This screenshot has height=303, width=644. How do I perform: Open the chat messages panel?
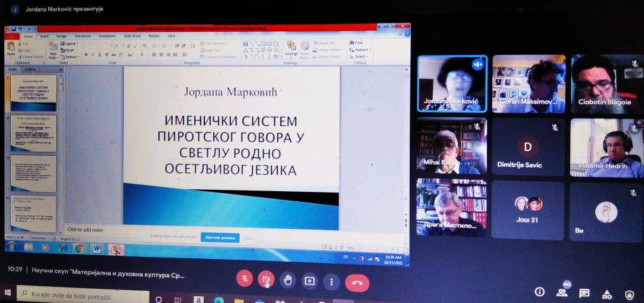pos(584,292)
